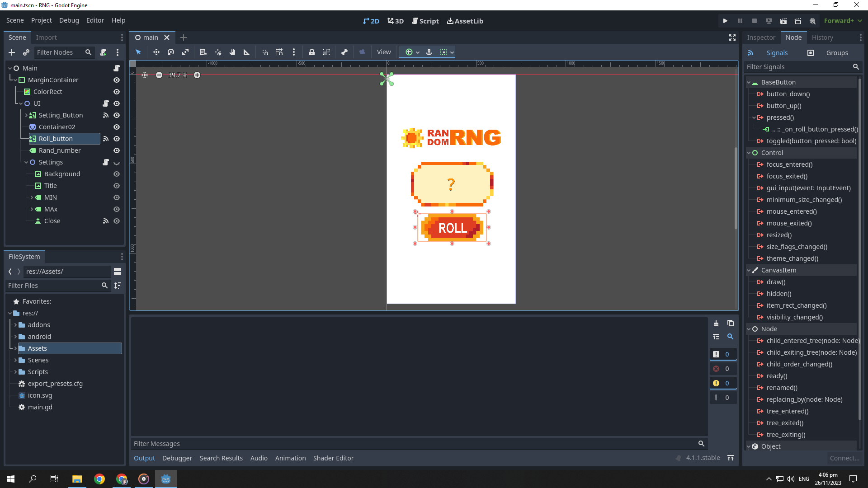Toggle visibility of Setting_Button node
This screenshot has height=488, width=868.
pos(117,115)
